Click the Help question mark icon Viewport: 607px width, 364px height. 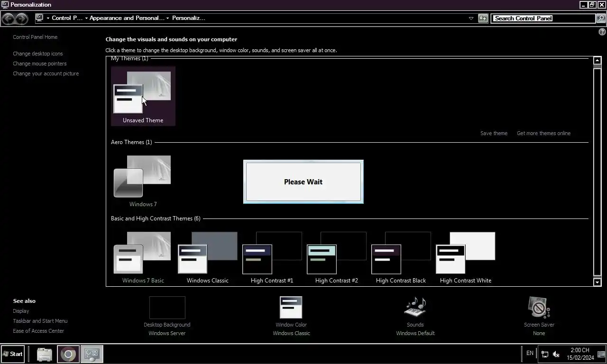(602, 32)
